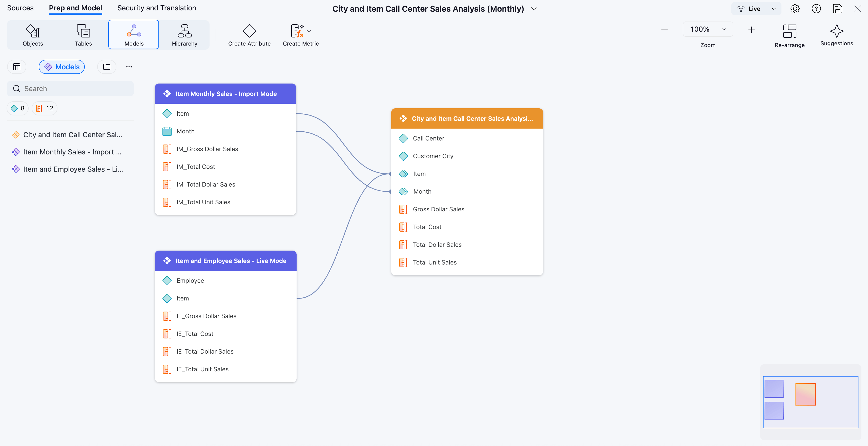Open the Live connection mode dropdown
This screenshot has width=868, height=446.
point(756,9)
